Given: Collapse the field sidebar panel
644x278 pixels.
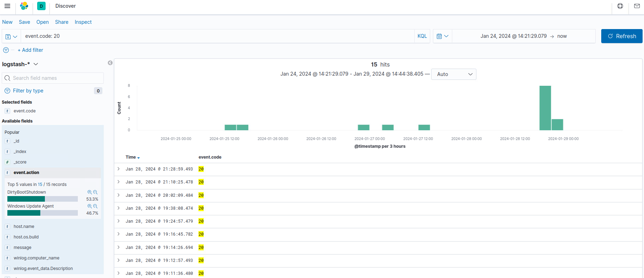Looking at the screenshot, I should coord(110,63).
